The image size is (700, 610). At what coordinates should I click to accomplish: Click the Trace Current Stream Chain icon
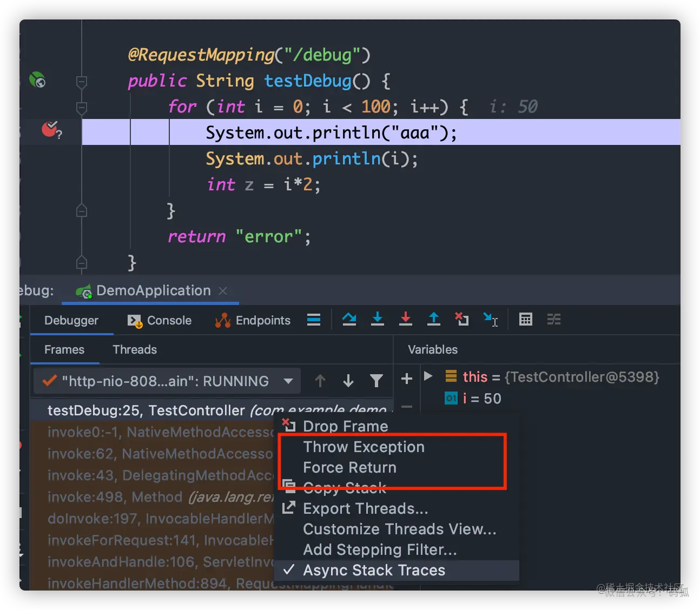553,319
